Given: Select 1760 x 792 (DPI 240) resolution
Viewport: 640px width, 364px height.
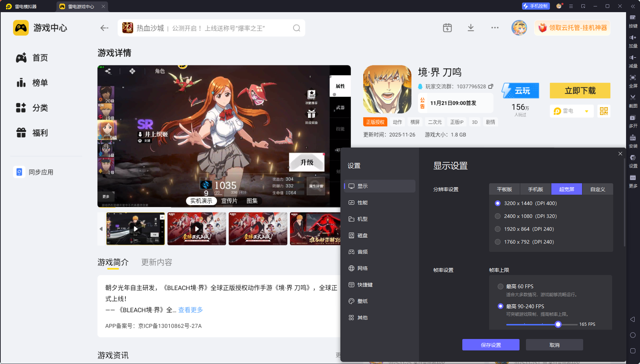Looking at the screenshot, I should tap(497, 242).
